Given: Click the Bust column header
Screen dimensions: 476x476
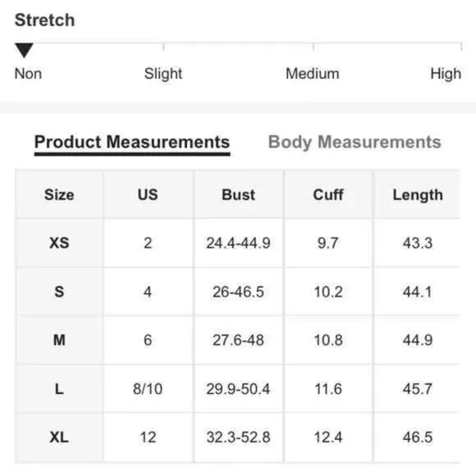Looking at the screenshot, I should 238,195.
